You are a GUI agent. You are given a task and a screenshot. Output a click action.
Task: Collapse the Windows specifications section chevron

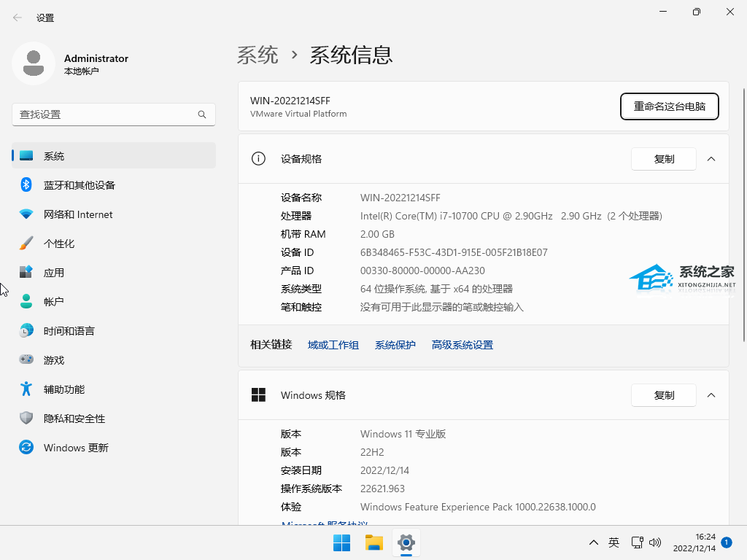(711, 395)
